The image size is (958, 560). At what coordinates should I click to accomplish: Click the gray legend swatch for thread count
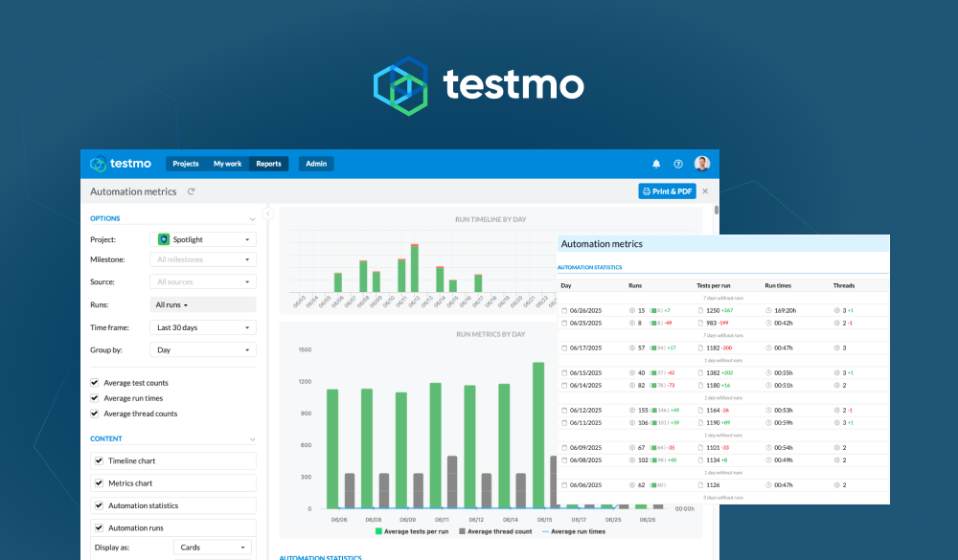click(x=463, y=531)
